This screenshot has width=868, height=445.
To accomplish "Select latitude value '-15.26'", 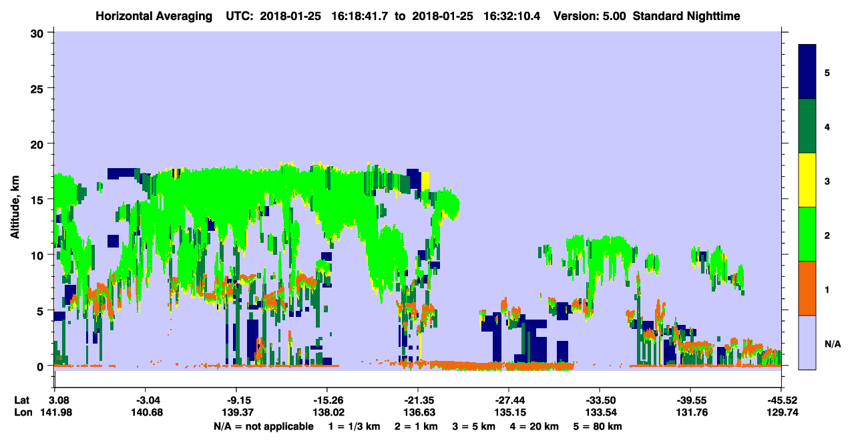I will 327,400.
